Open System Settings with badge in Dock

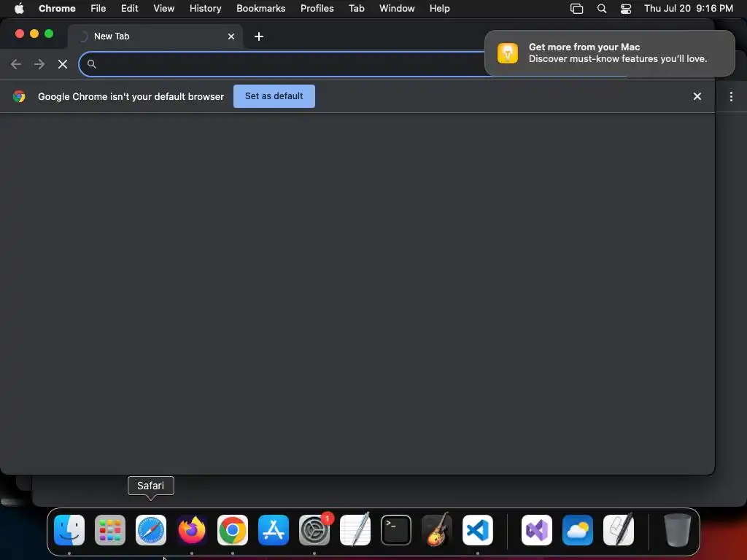tap(314, 530)
